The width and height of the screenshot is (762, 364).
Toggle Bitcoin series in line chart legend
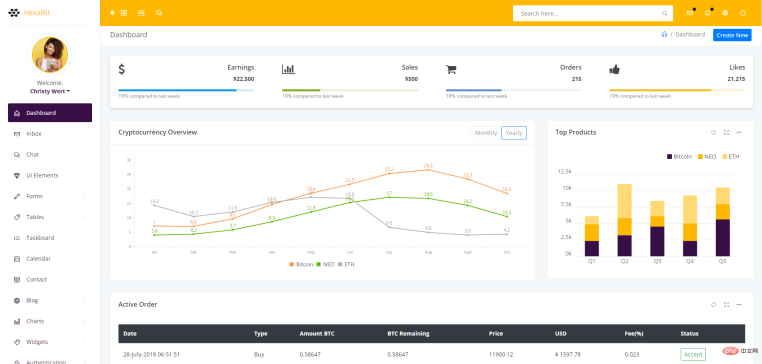[x=301, y=264]
